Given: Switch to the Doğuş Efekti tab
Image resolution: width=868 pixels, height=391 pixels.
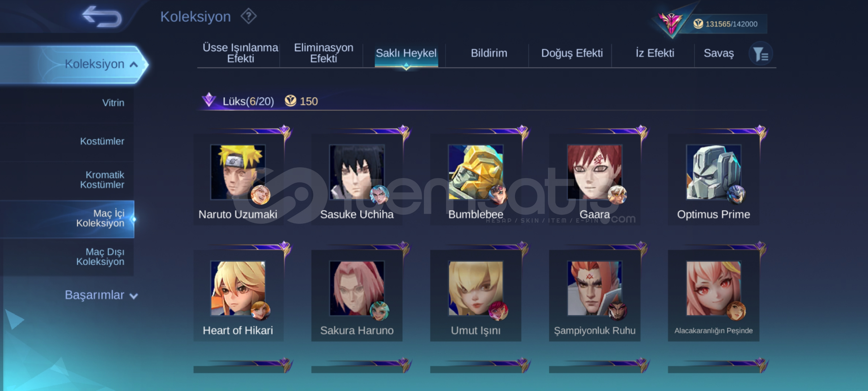Looking at the screenshot, I should (572, 53).
